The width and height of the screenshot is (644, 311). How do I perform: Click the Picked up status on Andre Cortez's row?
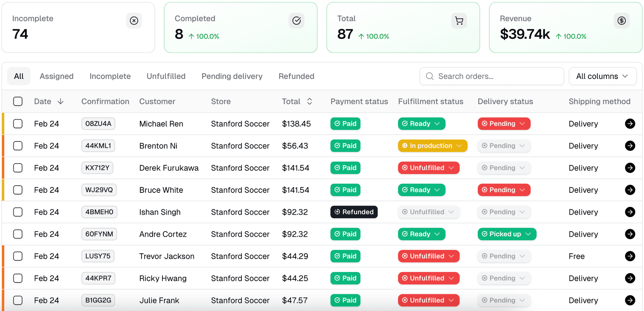507,234
